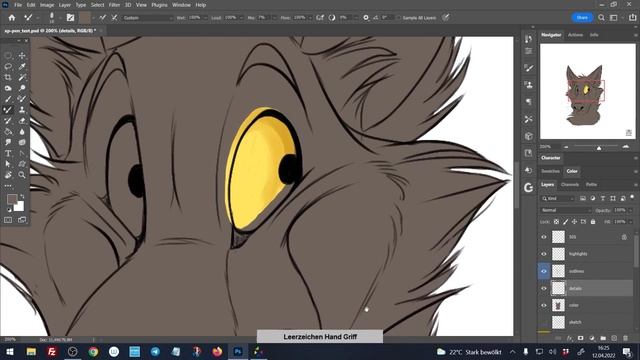Image resolution: width=640 pixels, height=360 pixels.
Task: Enable the airbrush option next to Flow
Action: click(320, 18)
